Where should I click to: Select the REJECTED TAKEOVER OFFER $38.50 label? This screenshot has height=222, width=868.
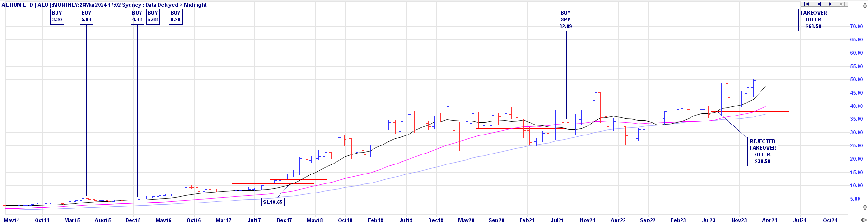pos(763,151)
